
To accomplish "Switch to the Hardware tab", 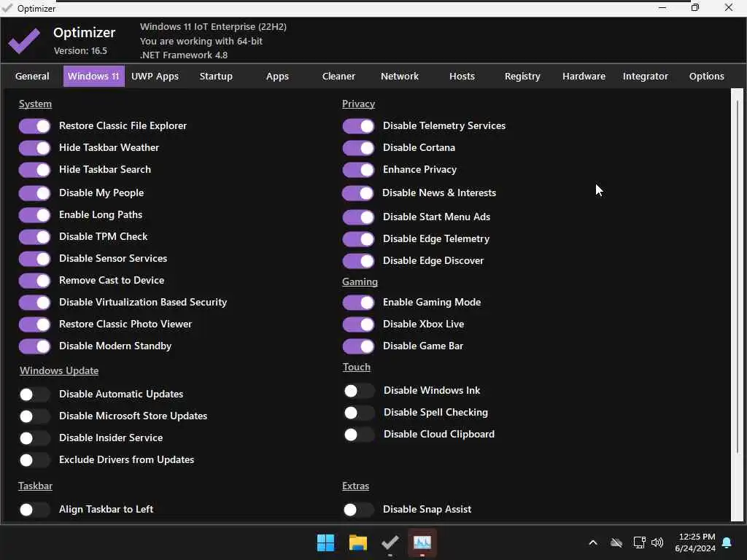I will [x=584, y=76].
